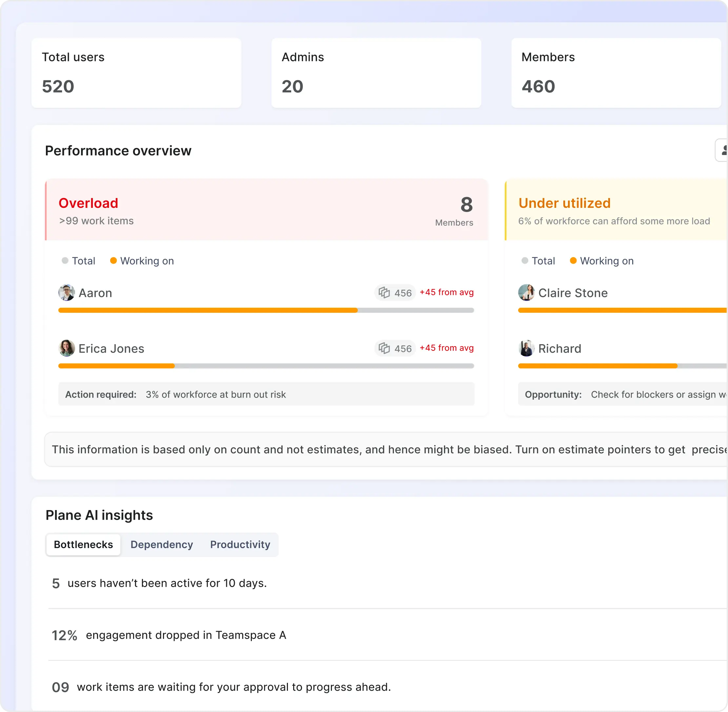This screenshot has width=728, height=712.
Task: Switch to the Dependency tab
Action: [x=162, y=544]
